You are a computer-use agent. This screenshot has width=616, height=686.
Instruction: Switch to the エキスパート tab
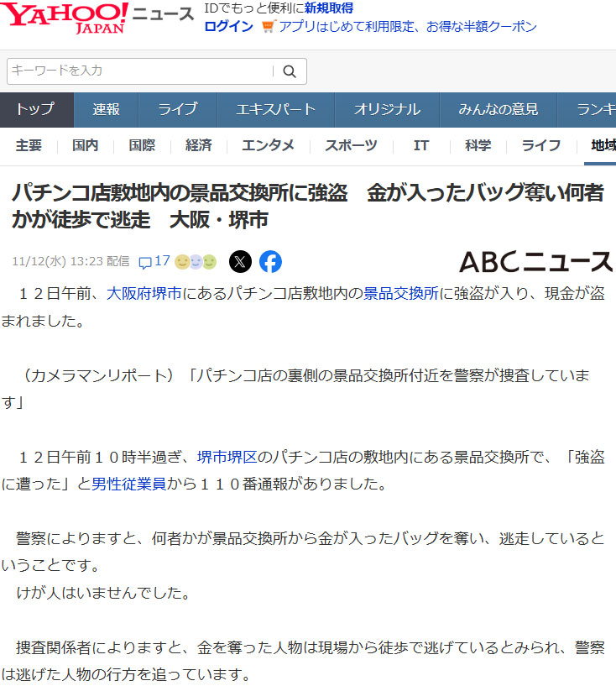click(x=275, y=109)
